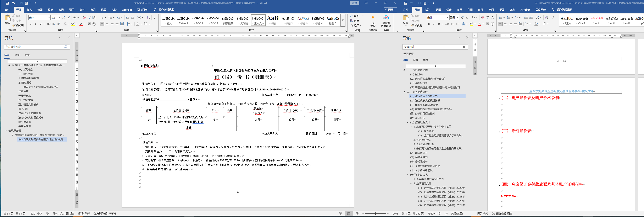Toggle character shading in left Word window

tap(89, 24)
